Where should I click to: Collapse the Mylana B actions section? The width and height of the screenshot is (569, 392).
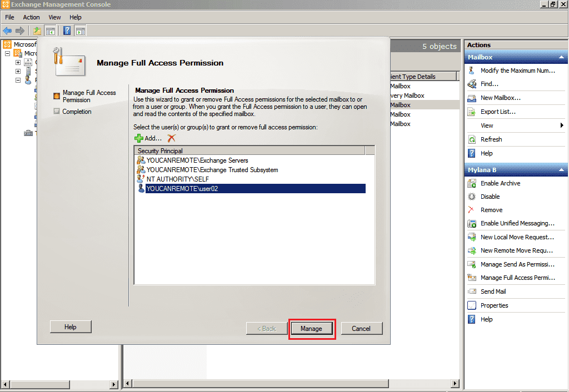(x=561, y=170)
